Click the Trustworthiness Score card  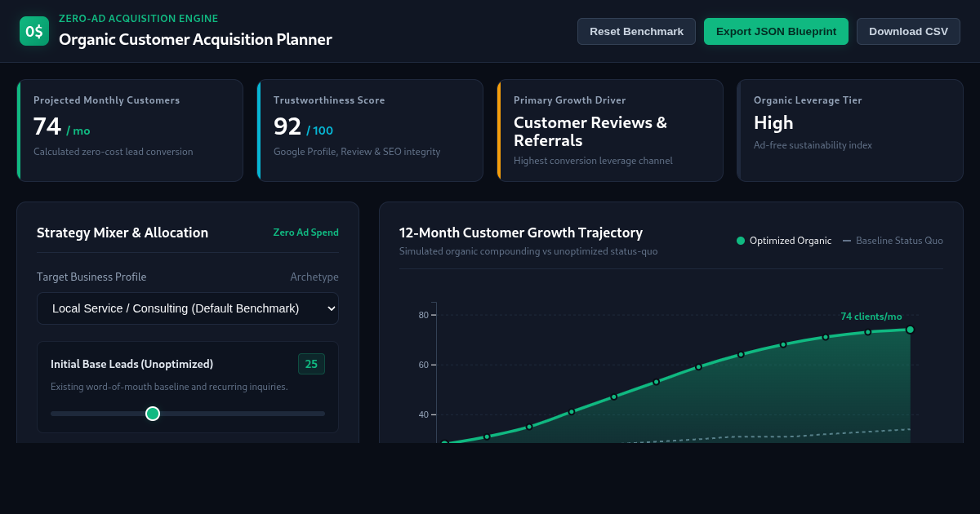pyautogui.click(x=370, y=131)
